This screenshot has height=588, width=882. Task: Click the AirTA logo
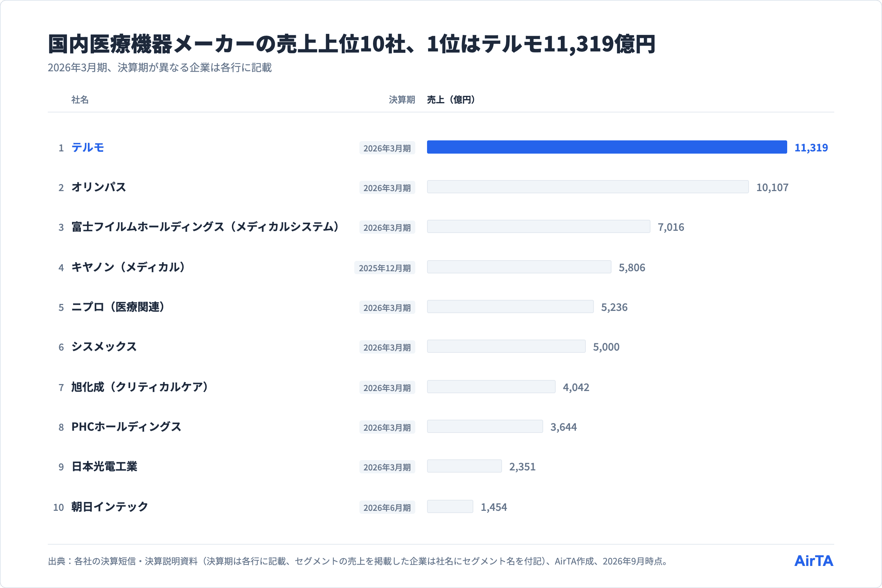pyautogui.click(x=814, y=561)
